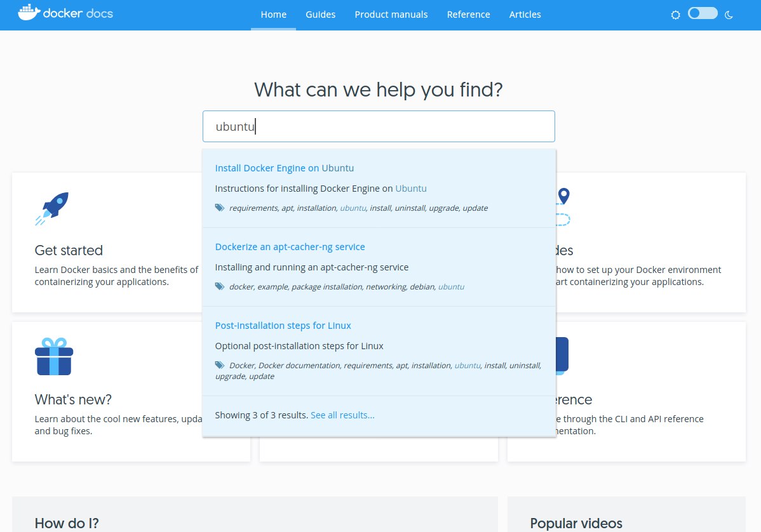Click the Docker whale logo icon
The height and width of the screenshot is (532, 761).
(29, 13)
